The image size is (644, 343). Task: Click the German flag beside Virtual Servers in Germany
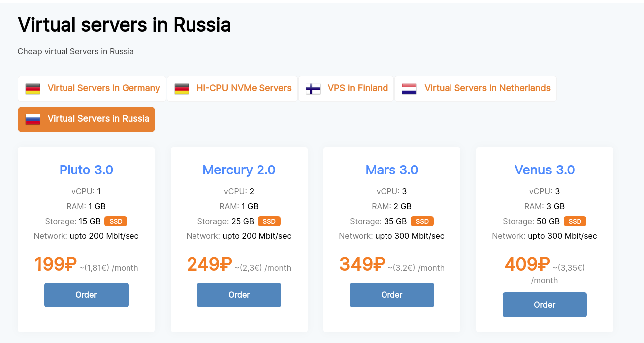pyautogui.click(x=33, y=89)
